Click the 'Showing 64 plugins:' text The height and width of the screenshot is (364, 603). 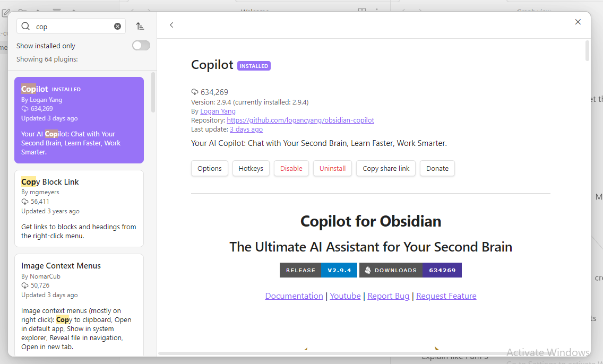click(47, 59)
